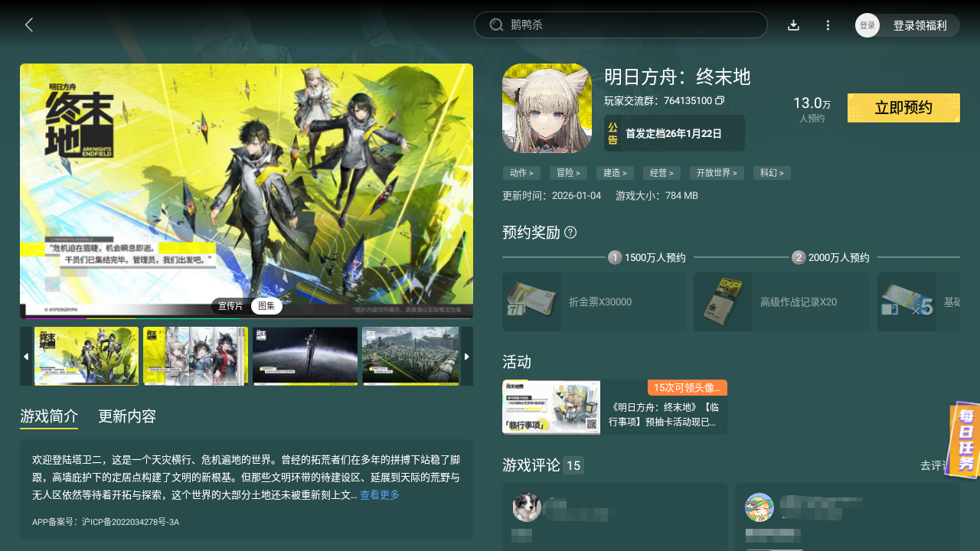Click the game title 明日方舟：终末地

678,77
